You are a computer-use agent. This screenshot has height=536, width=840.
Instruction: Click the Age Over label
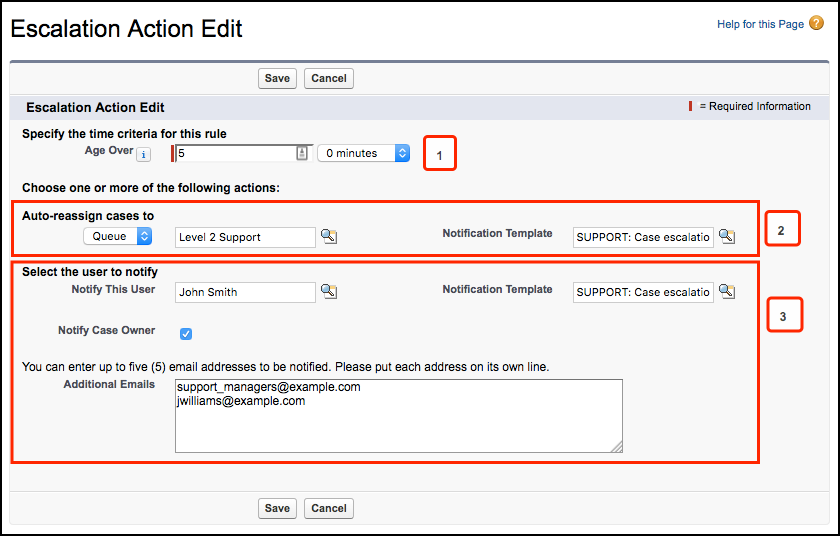point(109,150)
